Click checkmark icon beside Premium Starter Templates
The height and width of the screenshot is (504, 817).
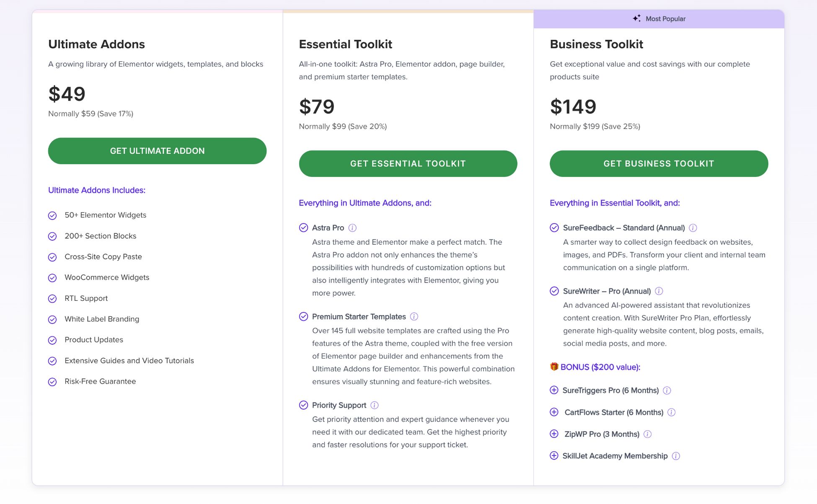pyautogui.click(x=304, y=316)
